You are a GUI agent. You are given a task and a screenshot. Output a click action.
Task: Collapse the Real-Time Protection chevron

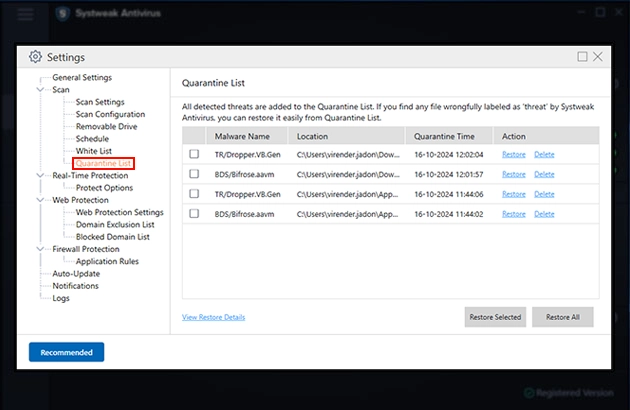pyautogui.click(x=39, y=175)
